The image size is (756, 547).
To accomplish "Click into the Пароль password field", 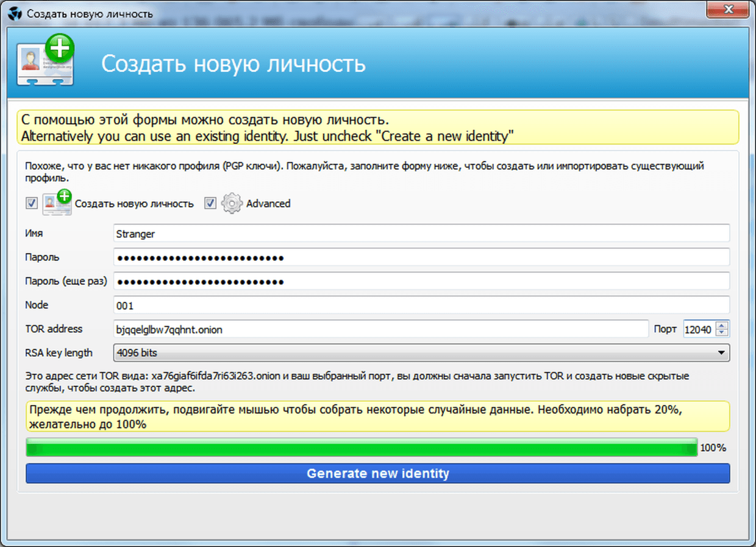I will [421, 257].
